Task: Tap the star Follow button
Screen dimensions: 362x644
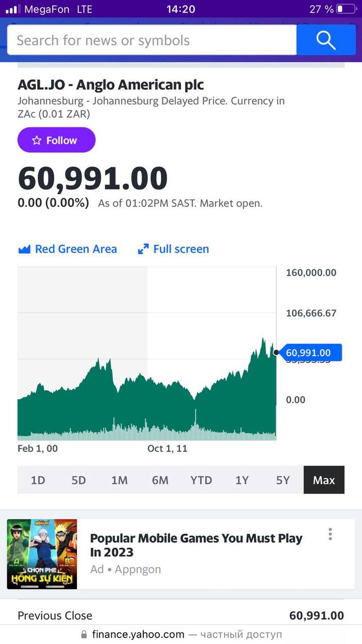Action: (56, 140)
